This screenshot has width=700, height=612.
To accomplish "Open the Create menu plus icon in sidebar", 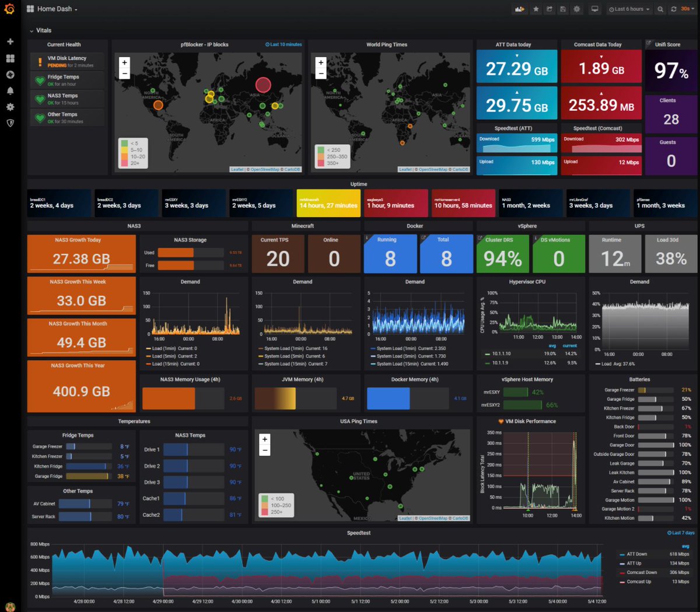I will pos(9,41).
